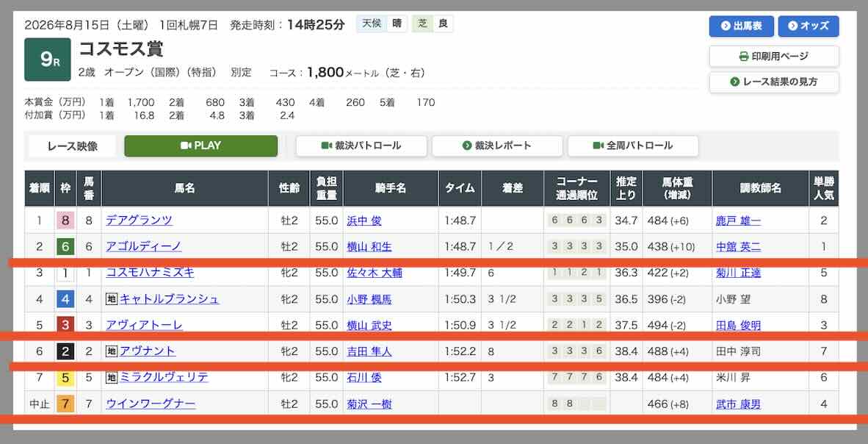The height and width of the screenshot is (444, 868).
Task: Open jockey 菊沢 一樹 profile
Action: (x=369, y=404)
